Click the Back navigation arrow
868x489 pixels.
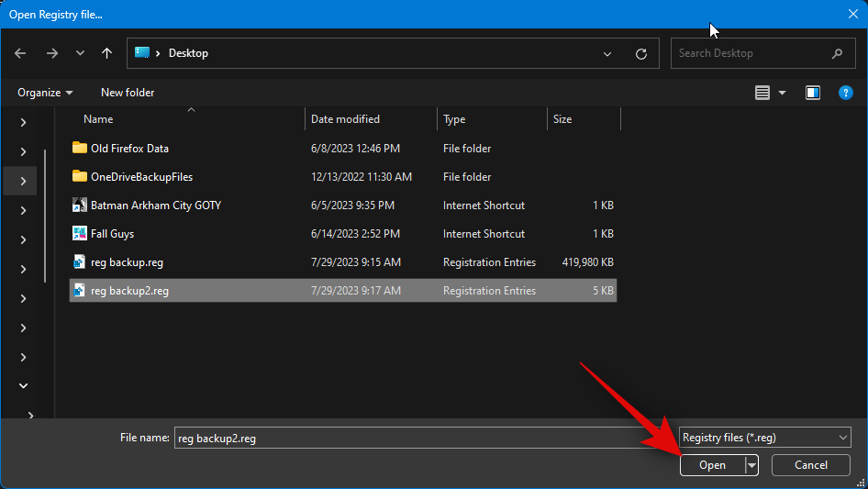pyautogui.click(x=20, y=53)
